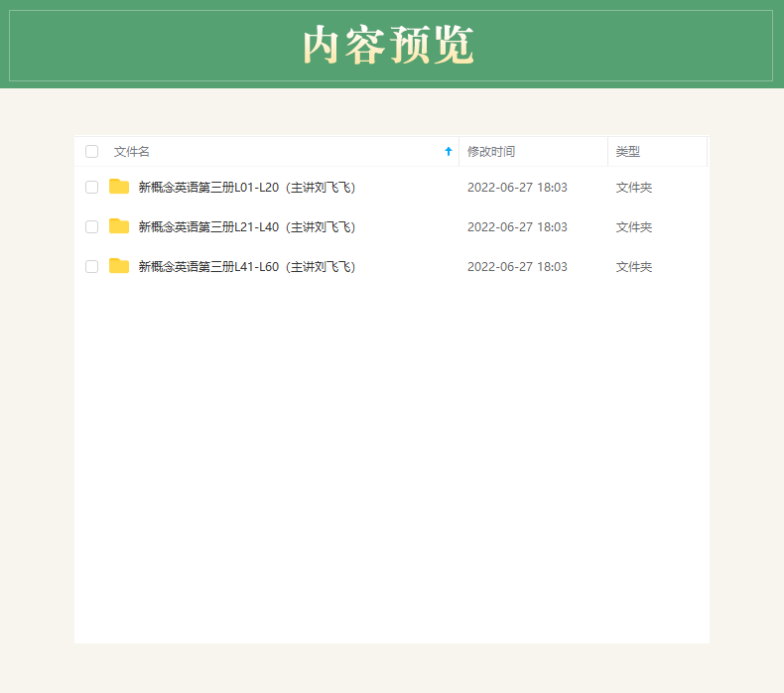
Task: Click 文件夹 type in the L21-L40 row
Action: (x=634, y=227)
